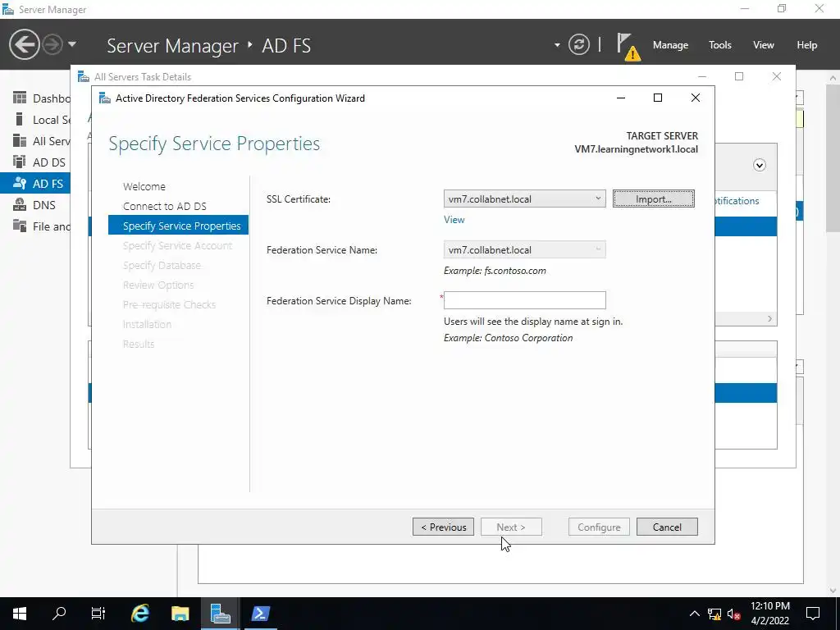Open the Action Center notification icon
Screen dimensions: 840x630
coord(813,614)
